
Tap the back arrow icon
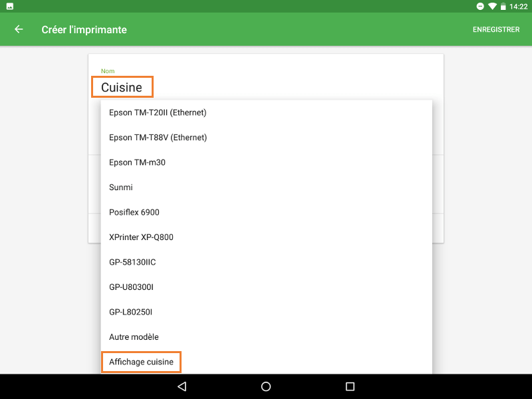(x=19, y=29)
